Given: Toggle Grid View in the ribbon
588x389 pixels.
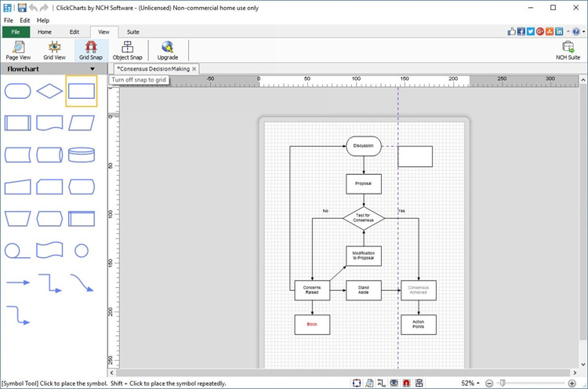Looking at the screenshot, I should click(x=54, y=50).
